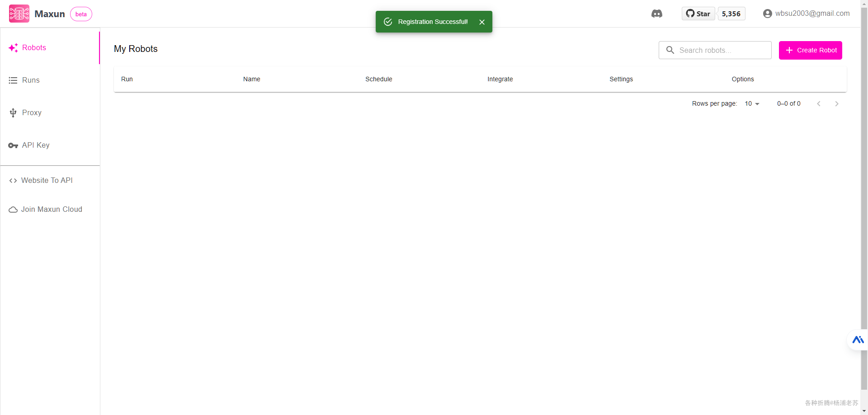Click the GitHub Star button
This screenshot has height=415, width=868.
tap(698, 14)
